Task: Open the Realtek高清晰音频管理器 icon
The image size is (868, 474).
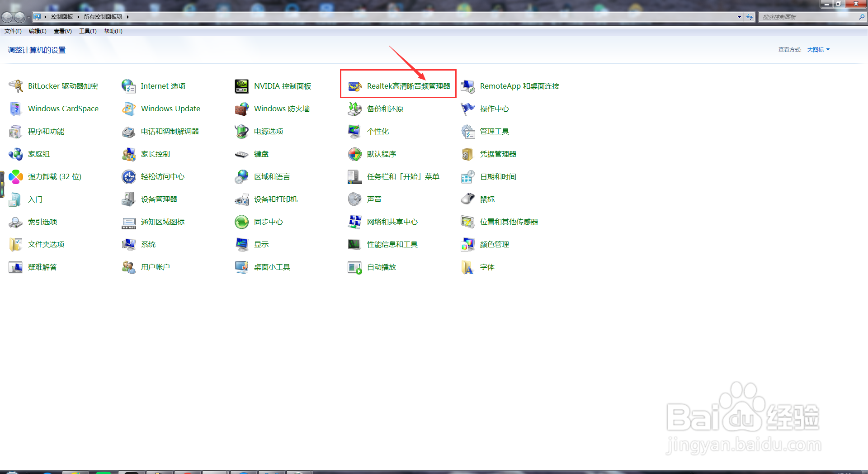Action: pos(355,86)
